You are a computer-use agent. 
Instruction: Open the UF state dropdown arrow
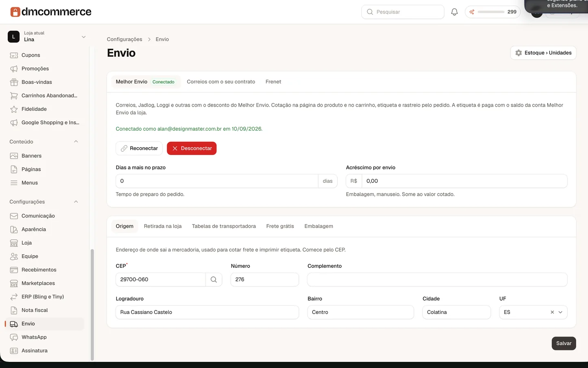(x=560, y=312)
